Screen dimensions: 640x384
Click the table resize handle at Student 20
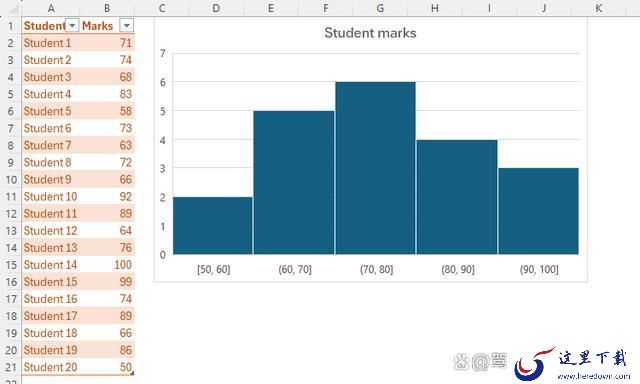(x=131, y=372)
